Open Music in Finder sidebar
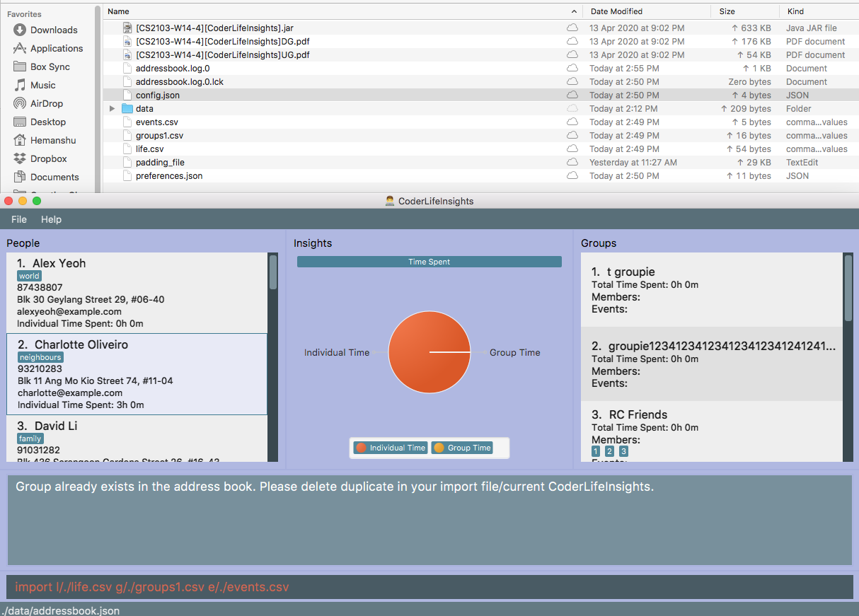859x616 pixels. (34, 85)
